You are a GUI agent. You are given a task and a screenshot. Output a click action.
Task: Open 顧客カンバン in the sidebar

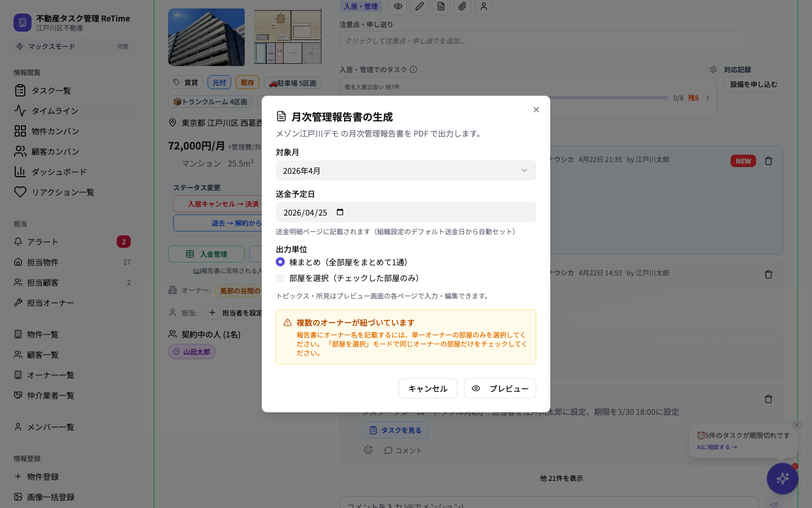72,151
